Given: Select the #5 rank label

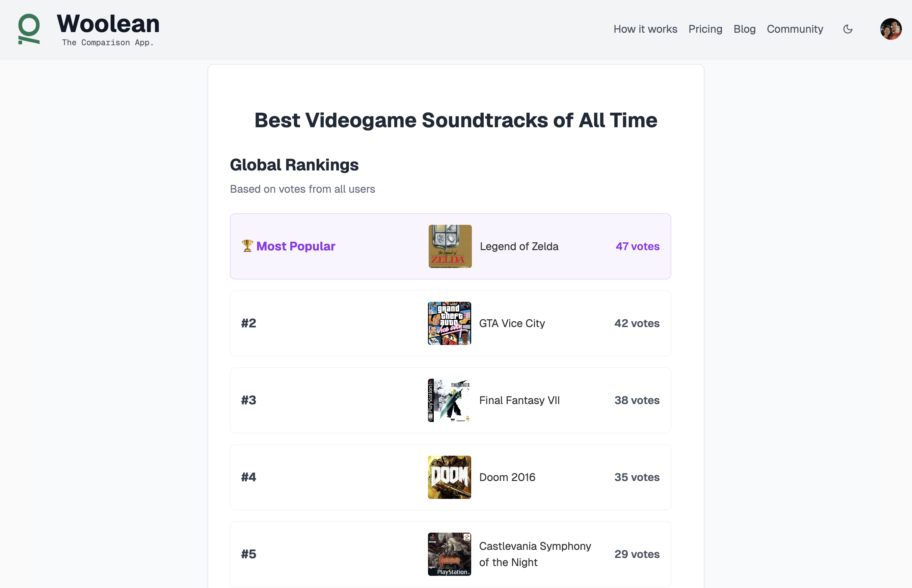Looking at the screenshot, I should click(x=248, y=554).
